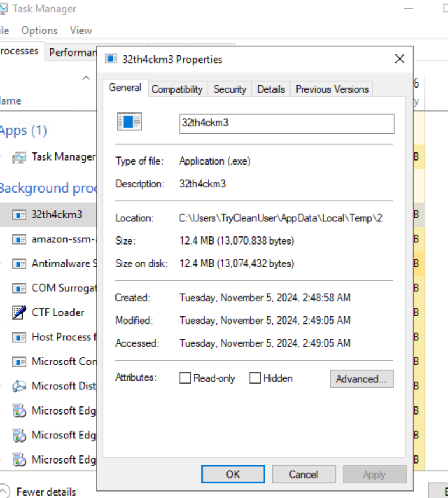This screenshot has width=448, height=498.
Task: Click the Size on disk value 13,074,432 bytes
Action: [237, 263]
